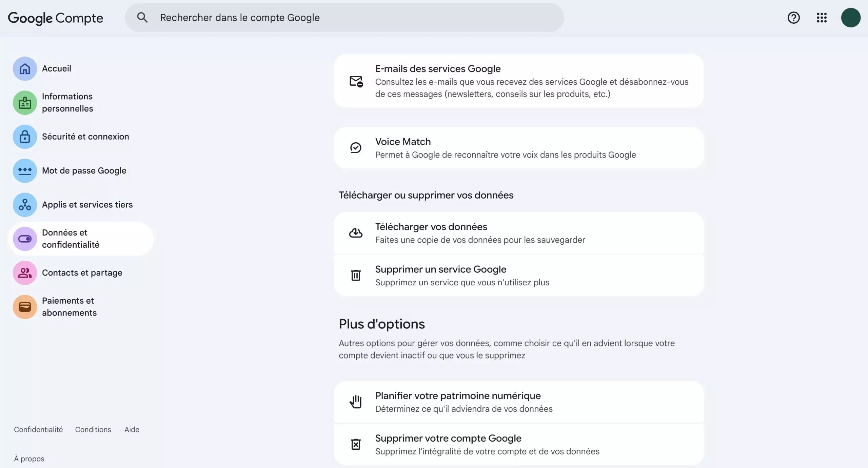Open the Informations personnelles section
The width and height of the screenshot is (868, 468).
pyautogui.click(x=67, y=102)
